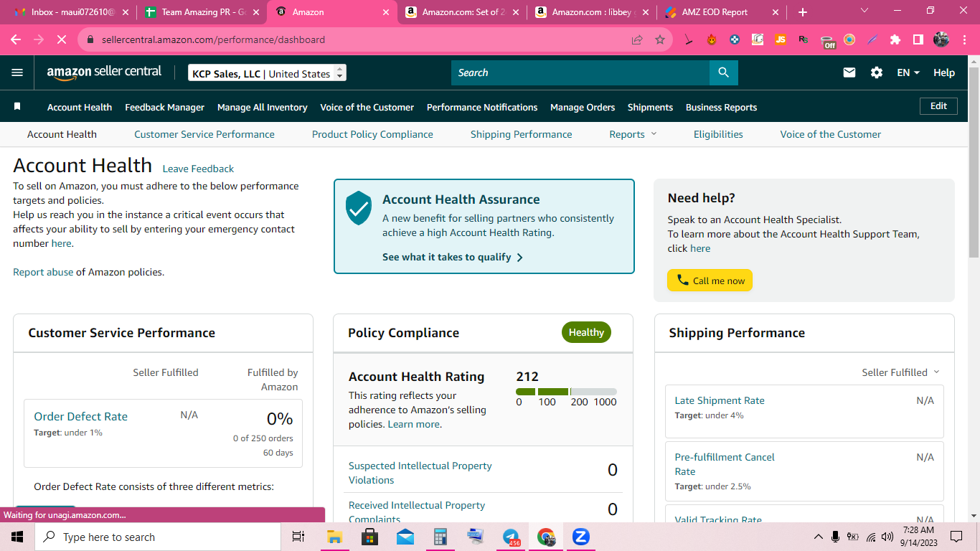
Task: Click the Report abuse link
Action: coord(43,272)
